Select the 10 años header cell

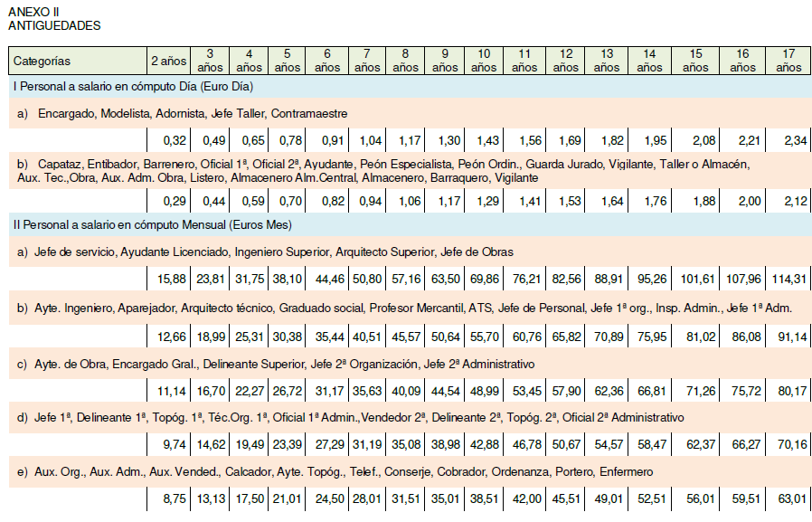(484, 61)
